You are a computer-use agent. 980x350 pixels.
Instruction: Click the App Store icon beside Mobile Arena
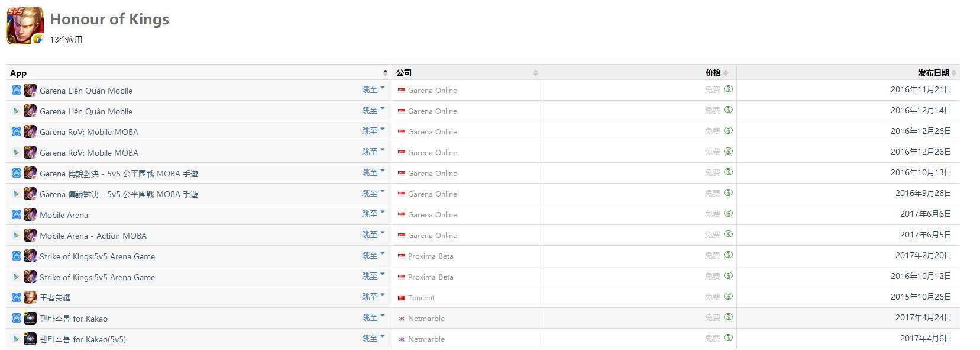(17, 214)
